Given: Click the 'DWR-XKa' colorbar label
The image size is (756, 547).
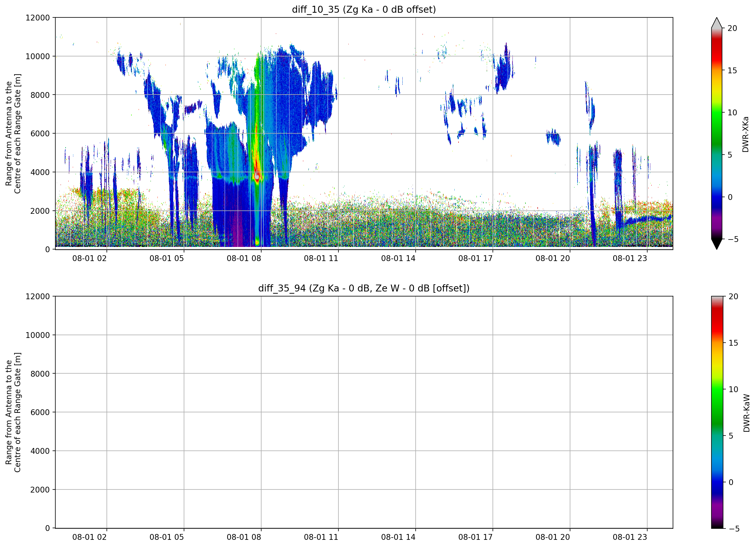Looking at the screenshot, I should click(x=745, y=134).
